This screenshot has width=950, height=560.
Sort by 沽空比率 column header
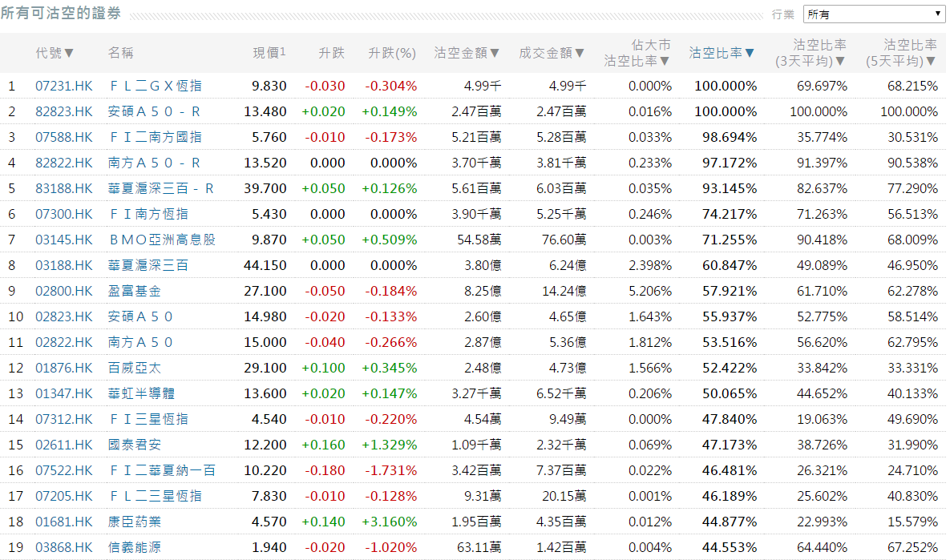[722, 53]
